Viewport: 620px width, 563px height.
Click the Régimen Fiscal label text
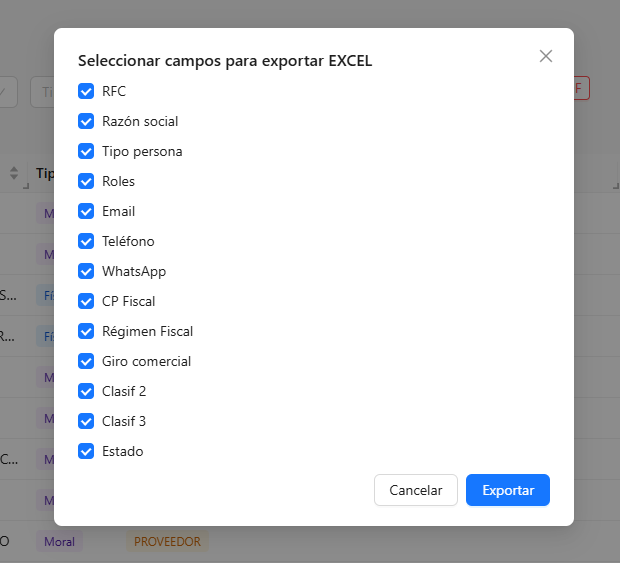click(147, 331)
